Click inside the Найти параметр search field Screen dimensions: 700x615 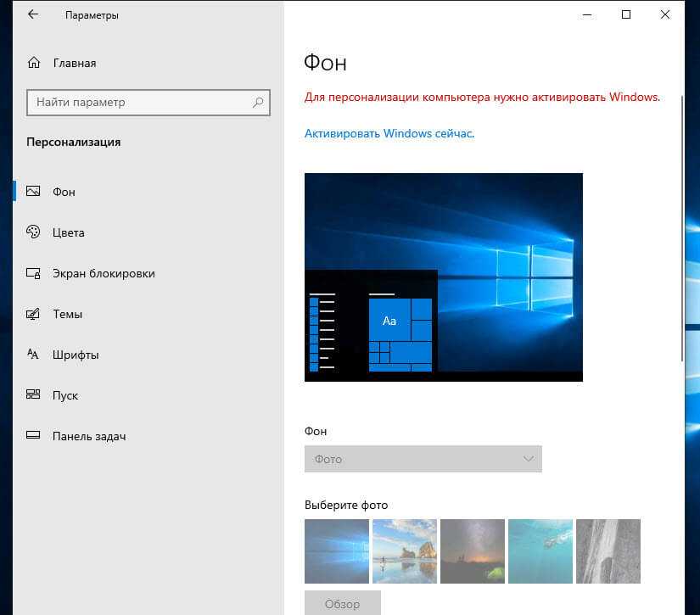[x=140, y=103]
